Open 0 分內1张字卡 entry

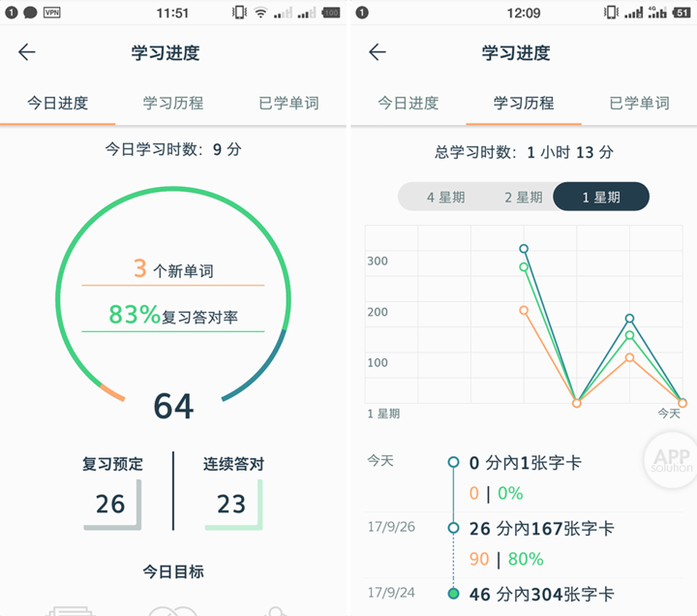click(525, 463)
